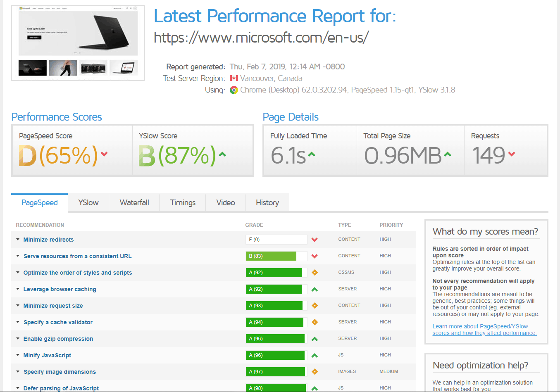560x392 pixels.
Task: Expand the Enable gzip compression triangle
Action: (x=18, y=338)
